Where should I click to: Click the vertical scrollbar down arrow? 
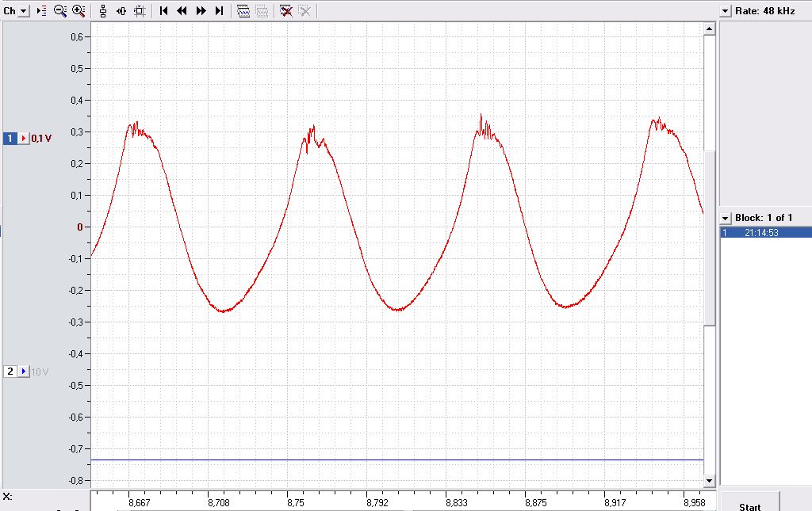[x=710, y=481]
